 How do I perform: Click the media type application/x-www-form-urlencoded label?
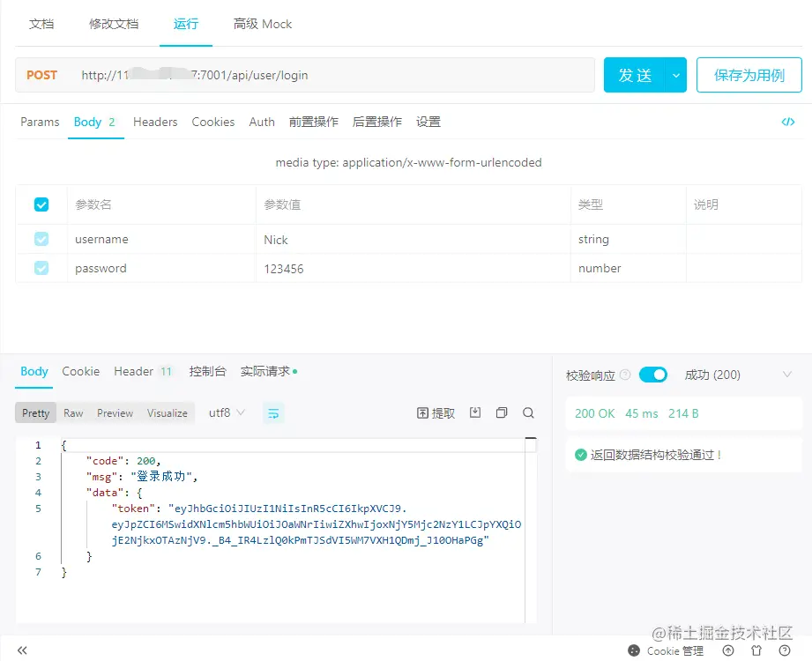pos(408,162)
